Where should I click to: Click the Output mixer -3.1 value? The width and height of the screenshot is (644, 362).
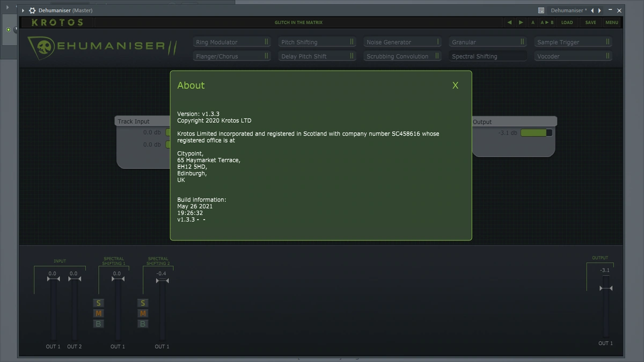point(605,270)
